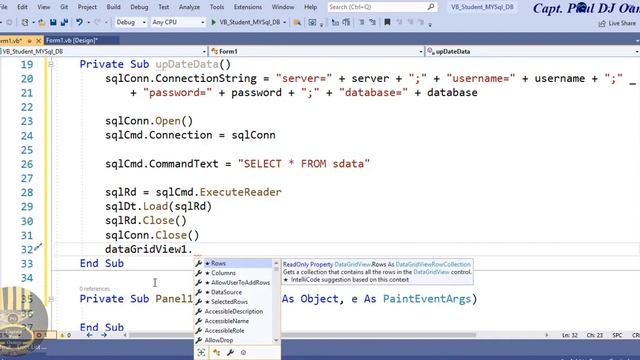Open the View menu
640x360 pixels.
tap(44, 7)
